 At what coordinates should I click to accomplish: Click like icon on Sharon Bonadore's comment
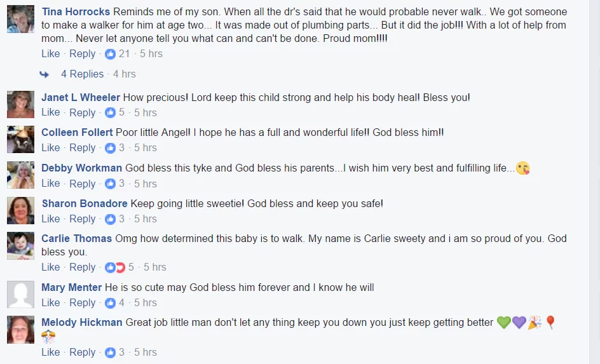click(110, 219)
